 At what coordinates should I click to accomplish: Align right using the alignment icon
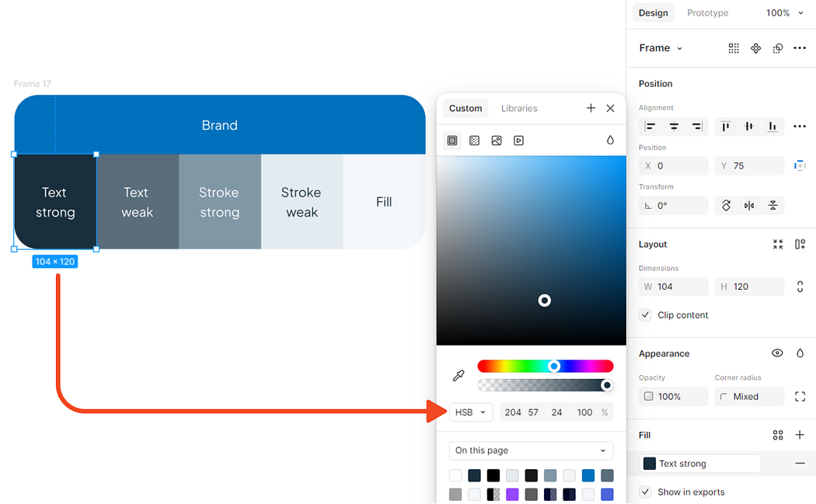click(697, 127)
